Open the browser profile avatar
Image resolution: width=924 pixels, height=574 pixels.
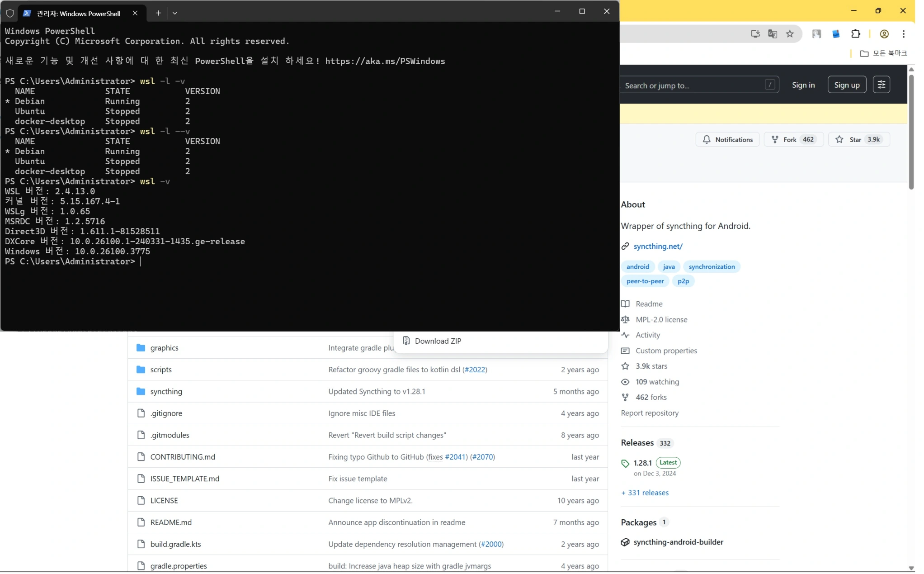(884, 34)
